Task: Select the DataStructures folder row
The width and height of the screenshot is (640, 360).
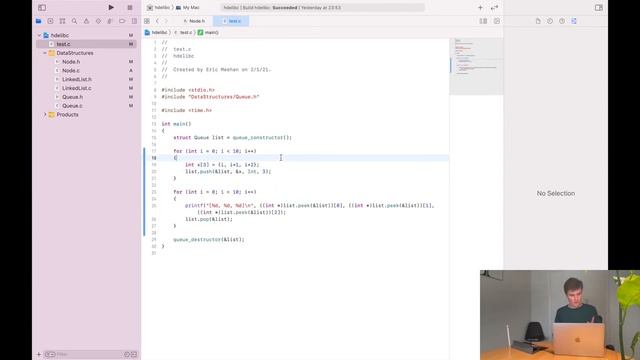Action: tap(86, 53)
